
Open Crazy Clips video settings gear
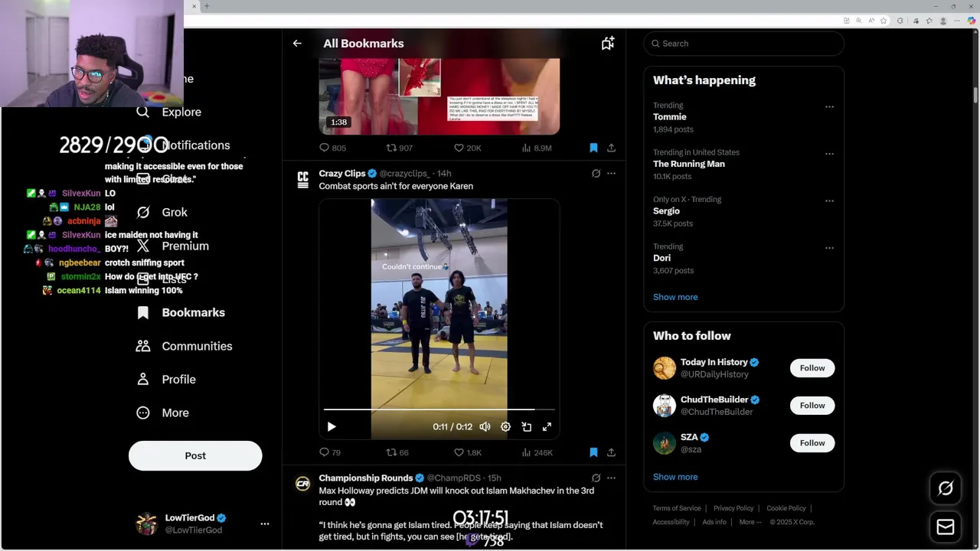505,426
